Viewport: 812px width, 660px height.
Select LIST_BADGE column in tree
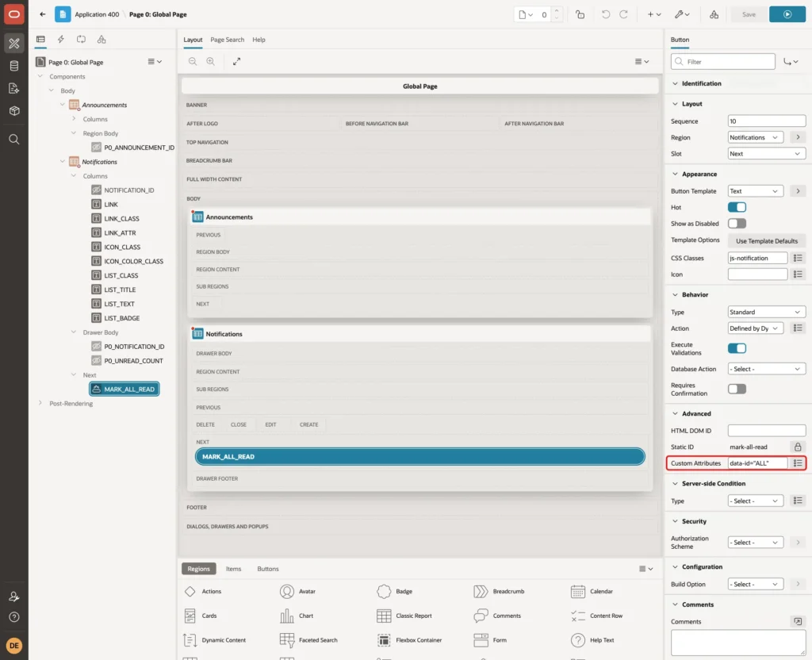tap(121, 318)
